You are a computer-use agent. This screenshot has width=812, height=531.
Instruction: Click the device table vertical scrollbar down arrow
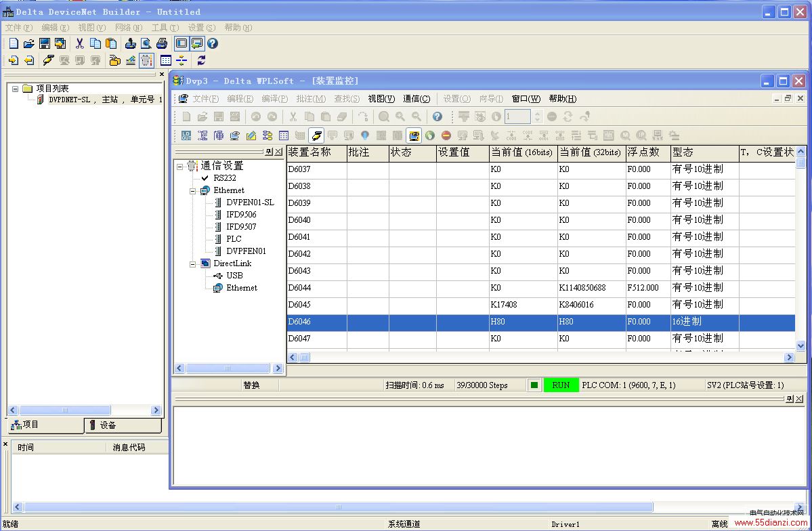pos(800,345)
